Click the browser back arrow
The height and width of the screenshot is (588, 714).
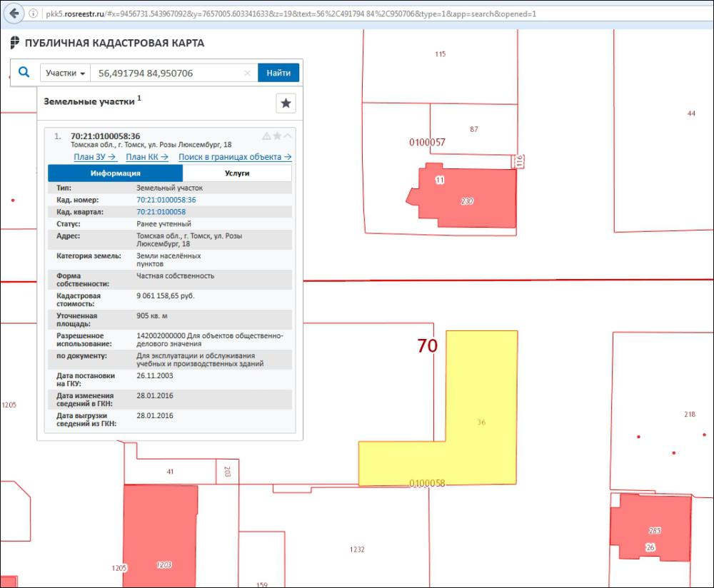coord(14,14)
